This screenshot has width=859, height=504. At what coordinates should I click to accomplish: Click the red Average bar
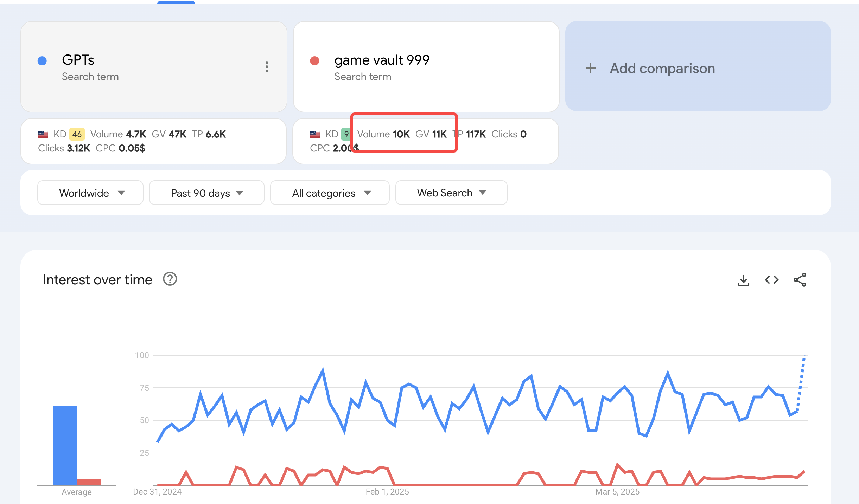89,482
